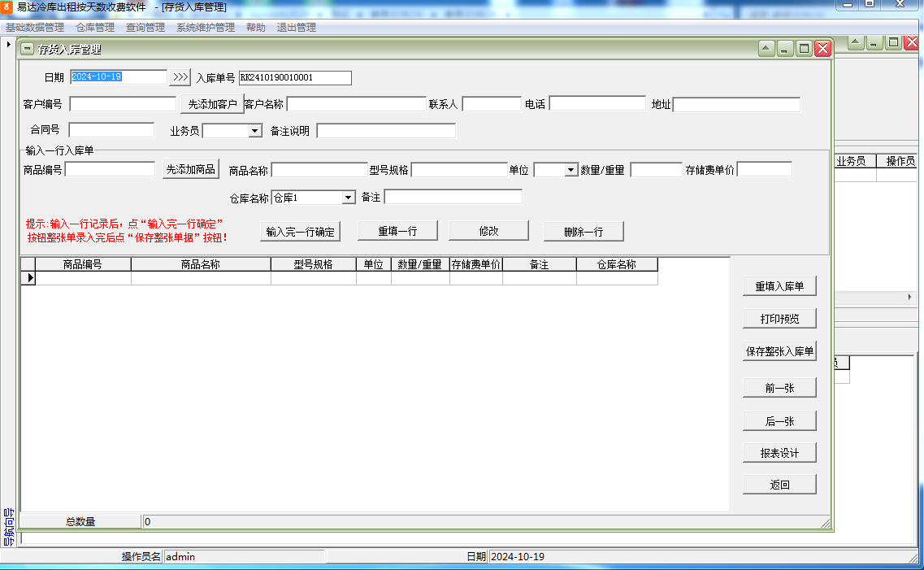This screenshot has width=924, height=570.
Task: Click the 删除一行 button
Action: (583, 232)
